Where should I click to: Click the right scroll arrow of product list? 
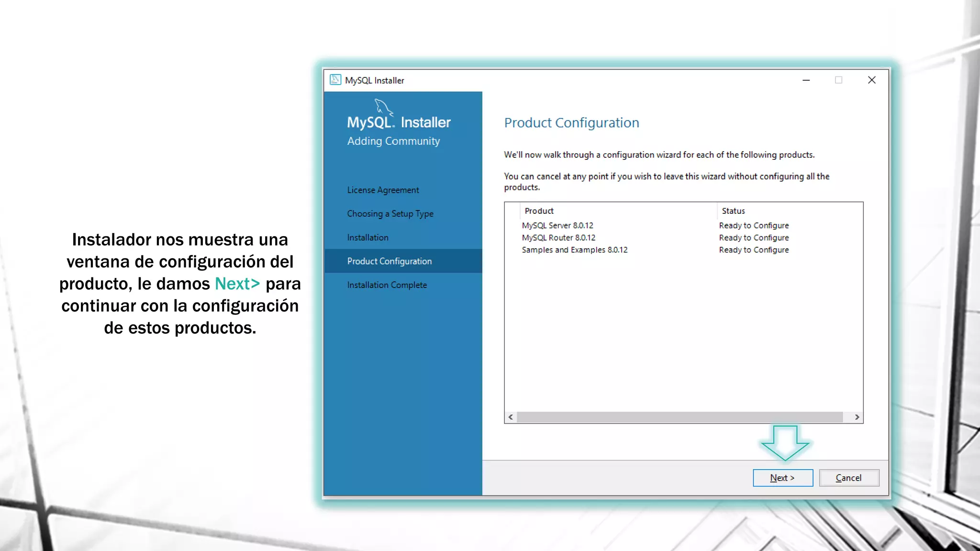point(857,417)
